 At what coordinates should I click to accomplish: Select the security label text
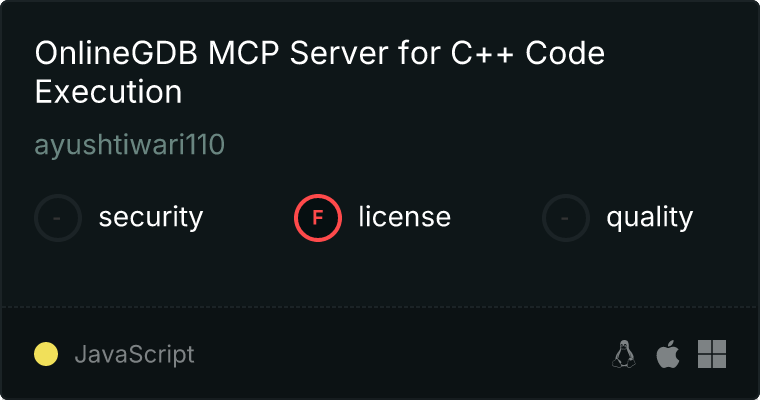tap(151, 217)
